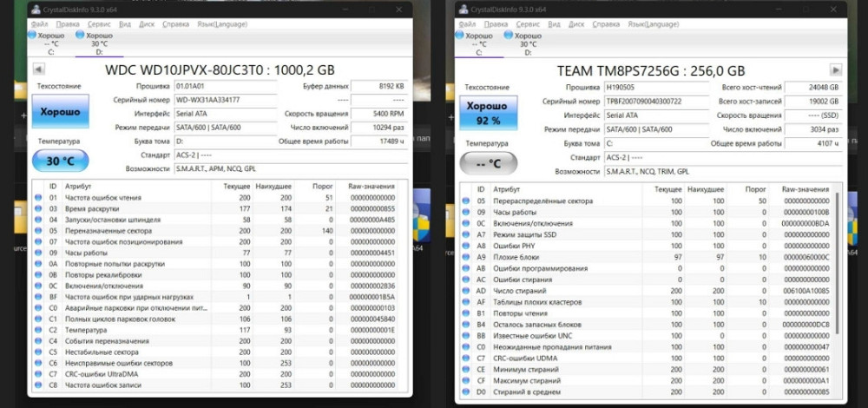Click status circle for CRC-ошибки UltraDMA row
Screen dimensions: 868x408
(37, 374)
